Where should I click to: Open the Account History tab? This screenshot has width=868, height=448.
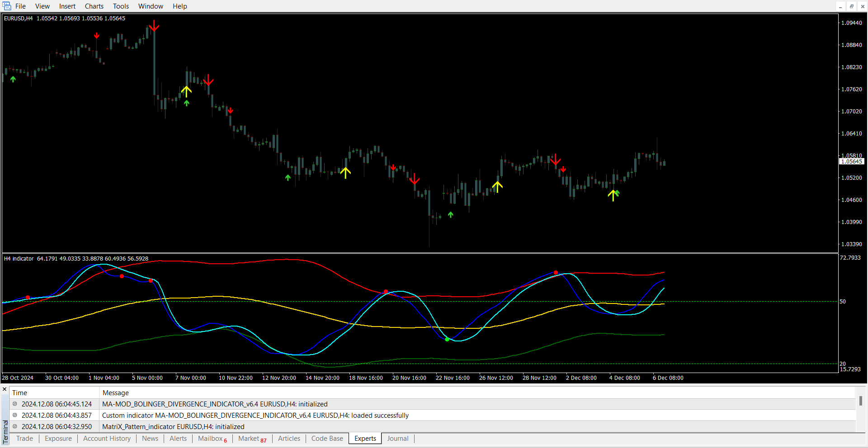[x=107, y=439]
